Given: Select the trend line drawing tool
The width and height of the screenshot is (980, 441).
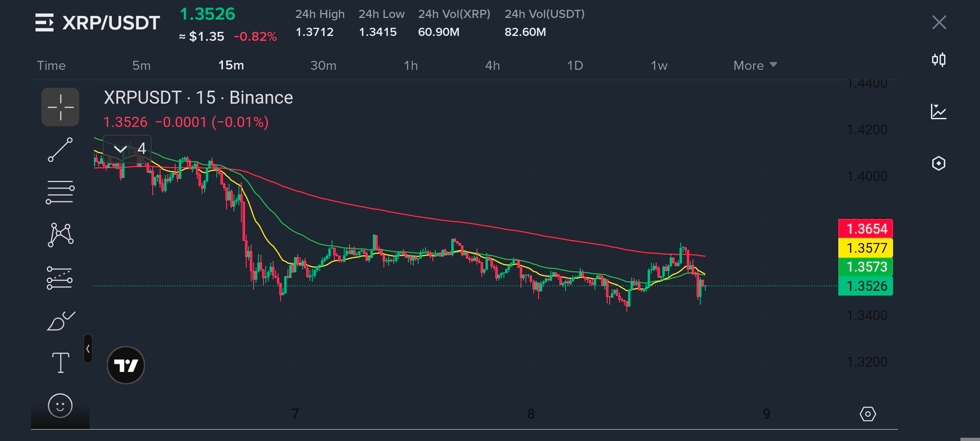Looking at the screenshot, I should tap(60, 149).
